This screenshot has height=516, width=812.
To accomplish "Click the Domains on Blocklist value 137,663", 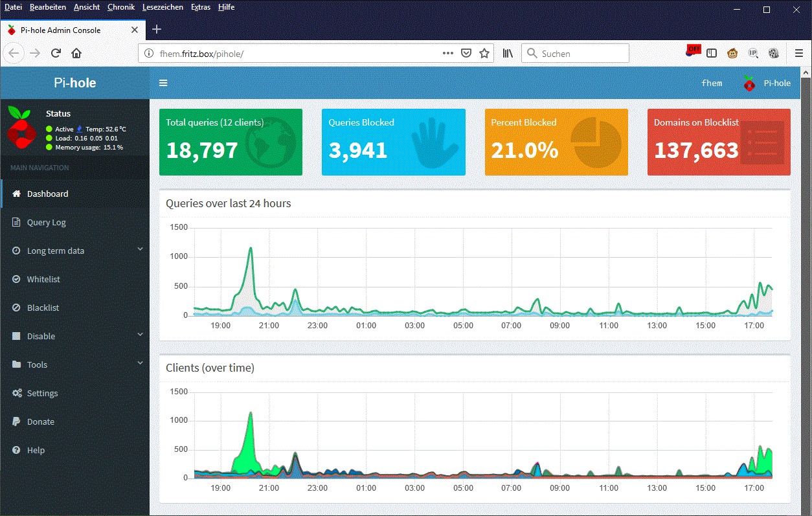I will [696, 150].
